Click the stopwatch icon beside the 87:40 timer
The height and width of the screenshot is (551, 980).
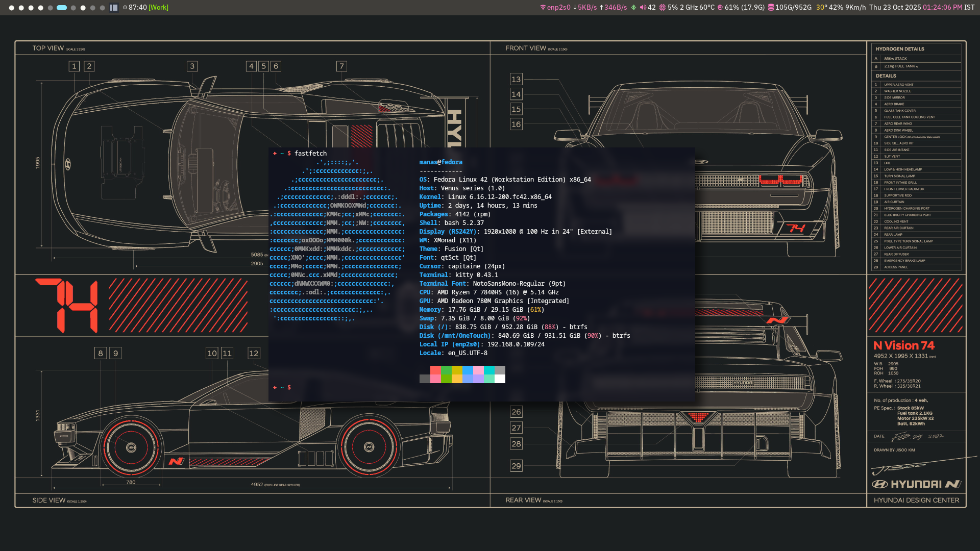(125, 8)
